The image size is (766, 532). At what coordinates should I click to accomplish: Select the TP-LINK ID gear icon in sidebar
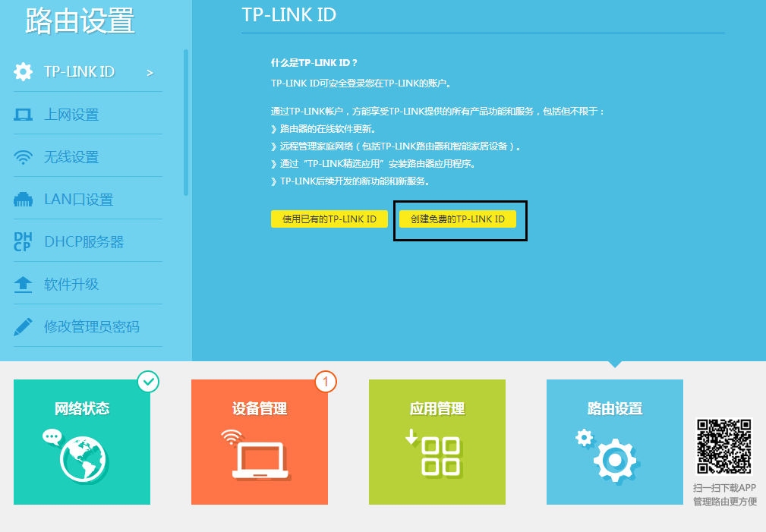tap(24, 71)
